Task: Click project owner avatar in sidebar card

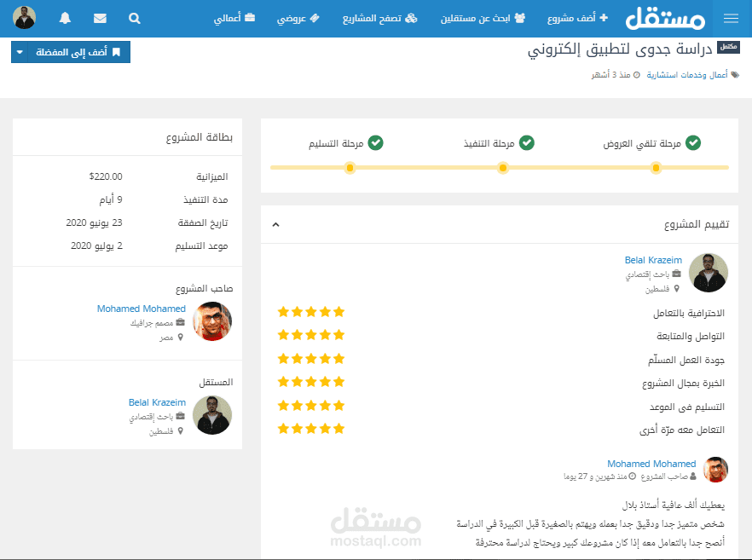Action: (x=212, y=321)
